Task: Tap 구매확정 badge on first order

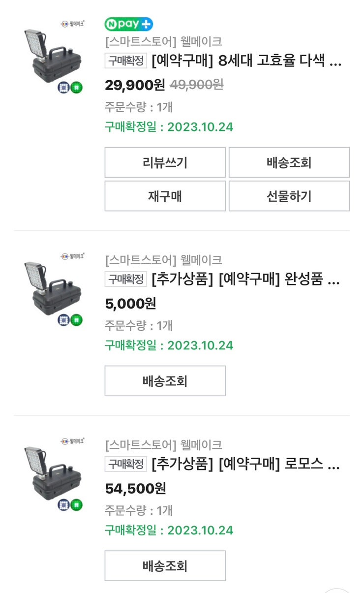Action: coord(126,61)
